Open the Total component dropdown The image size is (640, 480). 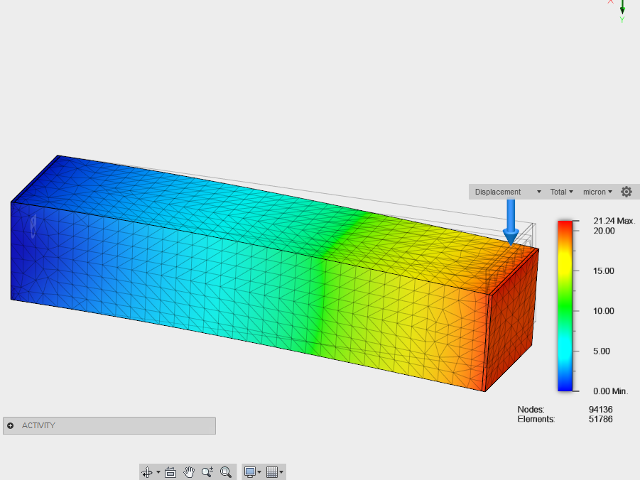(x=561, y=192)
